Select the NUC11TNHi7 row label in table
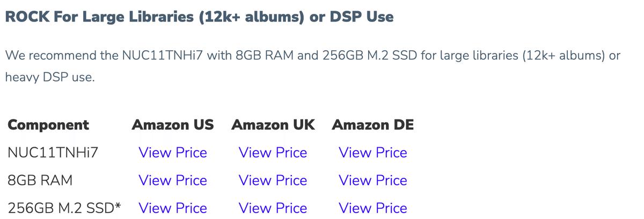Viewport: 644px width, 219px height. click(46, 153)
